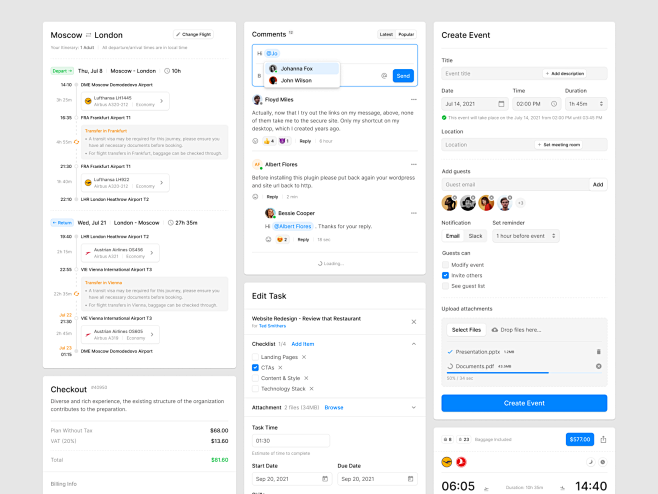Viewport: 658px width, 494px height.
Task: Click heart-eyes reaction on Bessie's comment
Action: (282, 240)
